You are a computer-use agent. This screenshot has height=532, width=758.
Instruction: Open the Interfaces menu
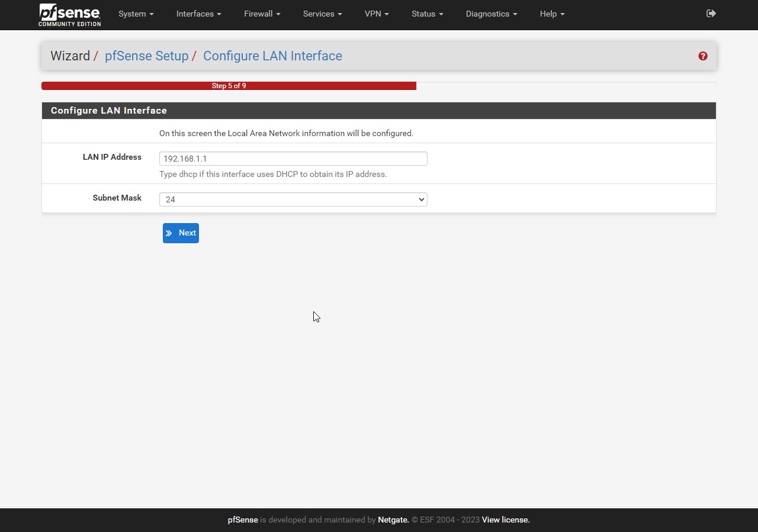[199, 14]
